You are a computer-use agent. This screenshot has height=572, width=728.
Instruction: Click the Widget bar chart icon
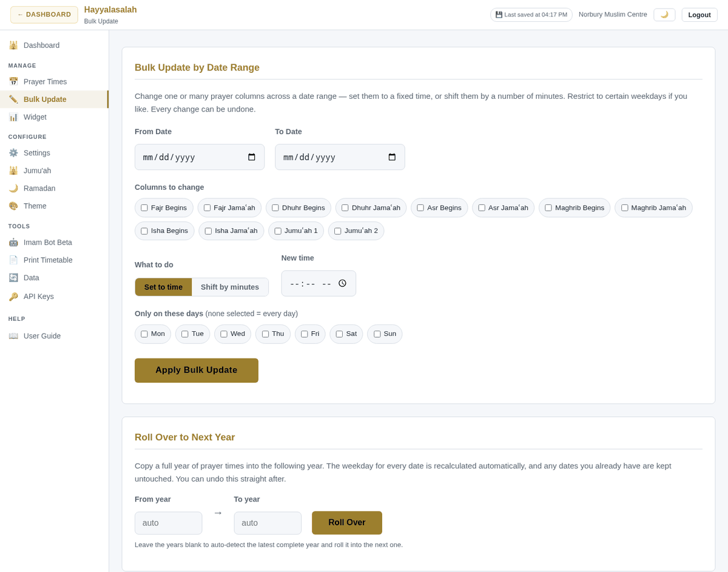13,116
